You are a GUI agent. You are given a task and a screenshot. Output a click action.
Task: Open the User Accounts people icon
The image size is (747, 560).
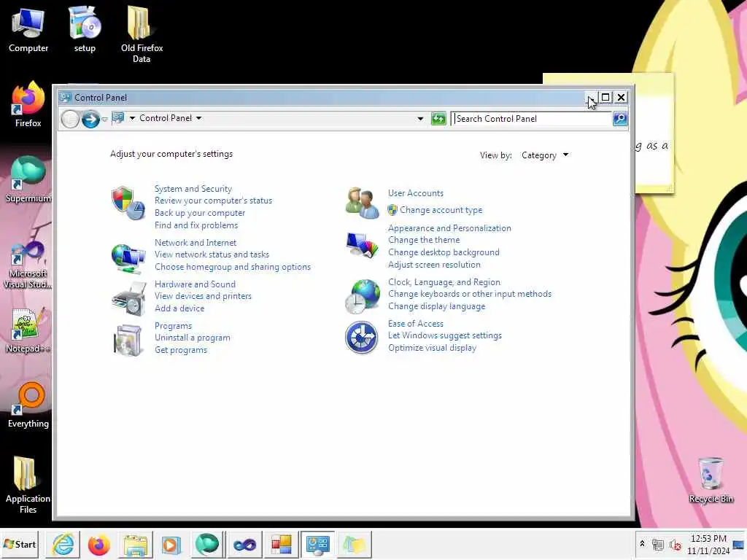pos(362,203)
